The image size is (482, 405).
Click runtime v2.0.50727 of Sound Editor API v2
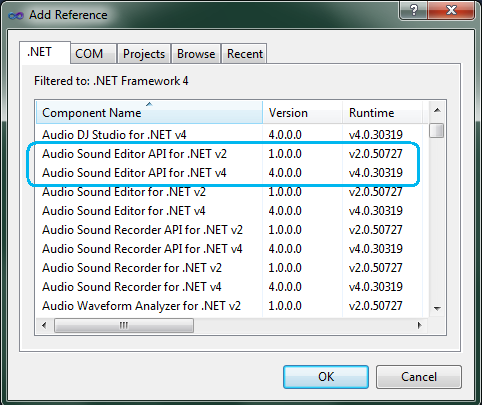376,154
